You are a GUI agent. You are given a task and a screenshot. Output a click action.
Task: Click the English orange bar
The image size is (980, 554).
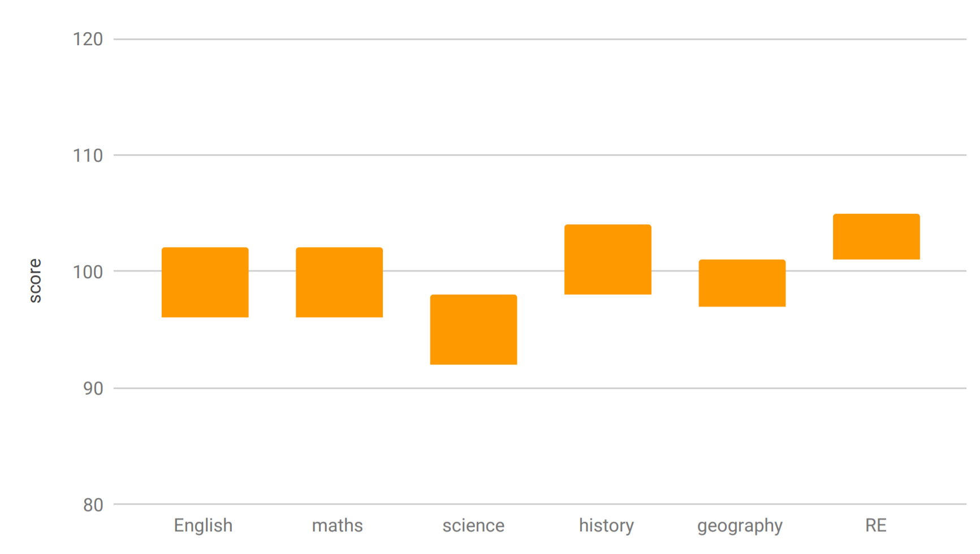pos(205,282)
